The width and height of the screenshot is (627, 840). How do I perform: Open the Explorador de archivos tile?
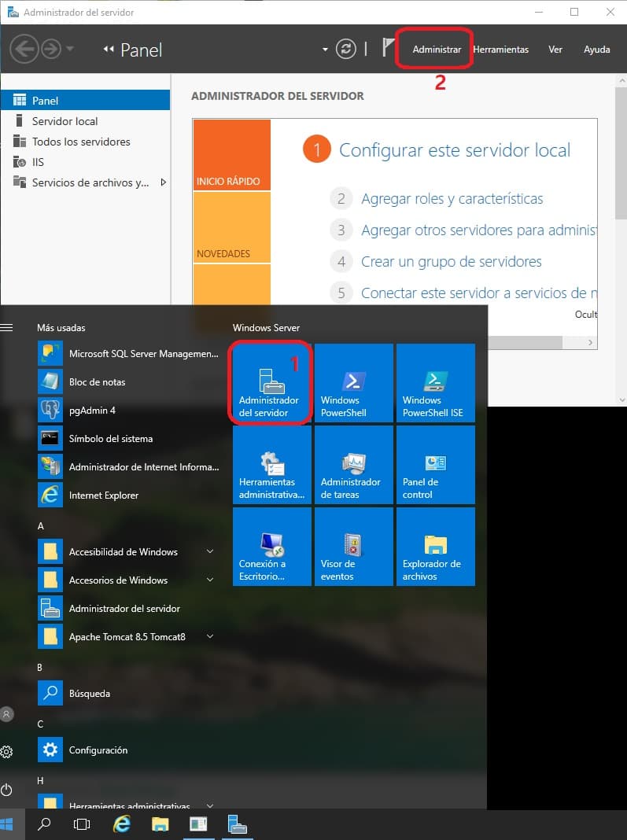point(436,547)
